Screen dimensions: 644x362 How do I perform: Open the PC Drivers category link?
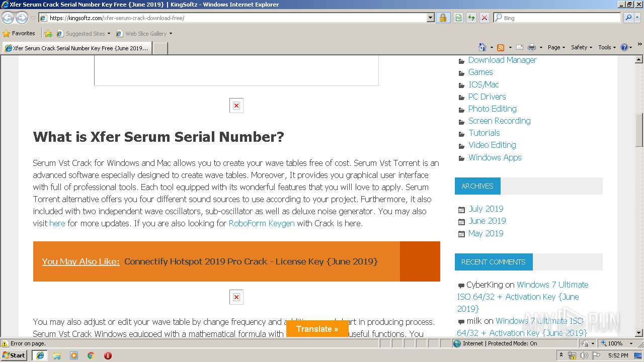[487, 97]
